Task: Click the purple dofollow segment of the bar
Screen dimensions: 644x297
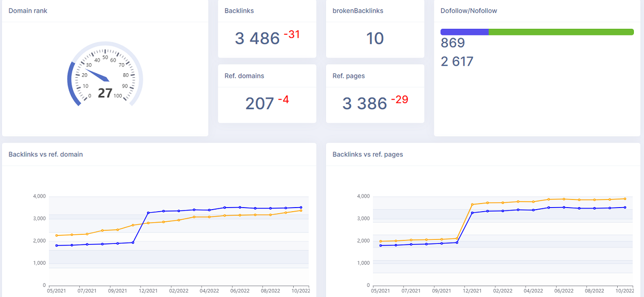Action: pos(465,32)
